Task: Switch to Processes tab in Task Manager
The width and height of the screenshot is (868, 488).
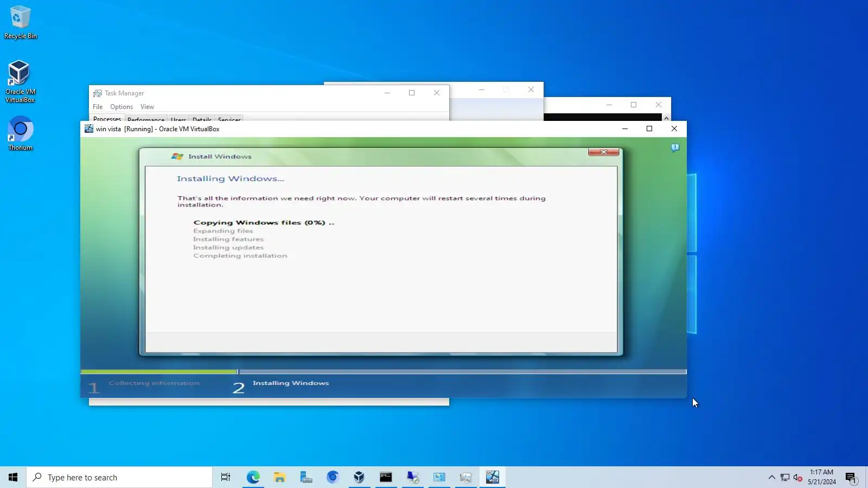Action: [107, 118]
